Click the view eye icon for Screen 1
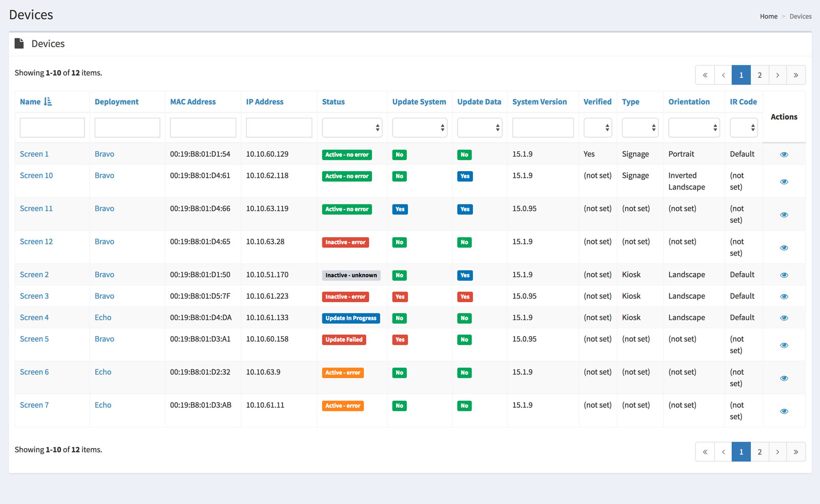820x504 pixels. [784, 154]
